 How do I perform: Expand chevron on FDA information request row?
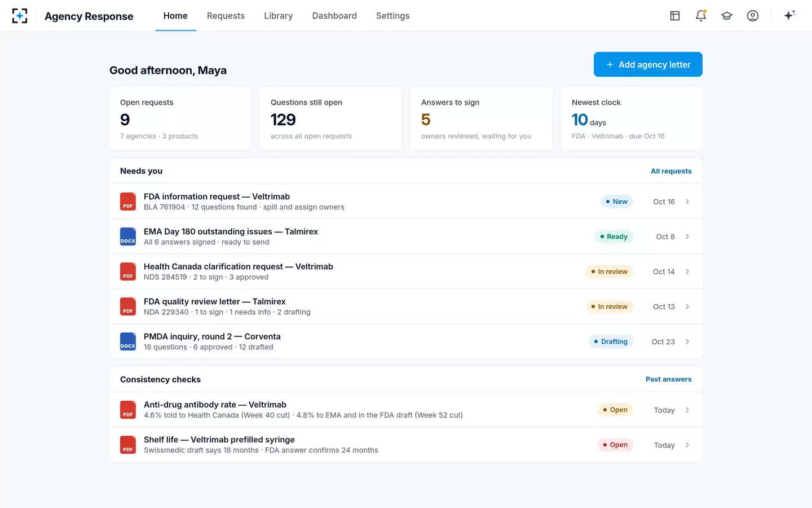coord(687,202)
